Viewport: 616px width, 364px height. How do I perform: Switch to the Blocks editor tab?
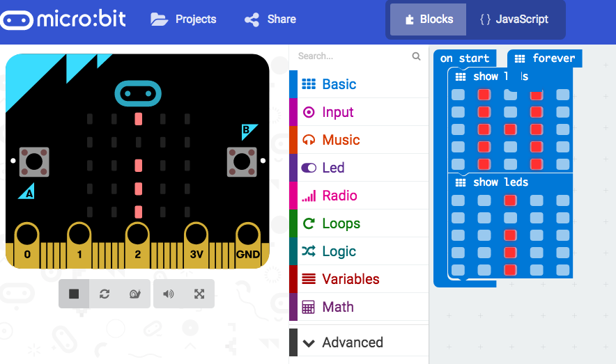pos(429,19)
